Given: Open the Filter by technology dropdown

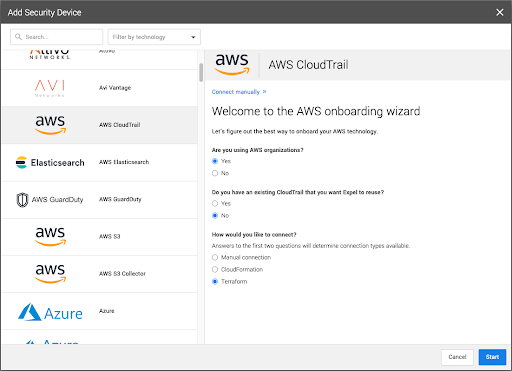Looking at the screenshot, I should (x=154, y=37).
